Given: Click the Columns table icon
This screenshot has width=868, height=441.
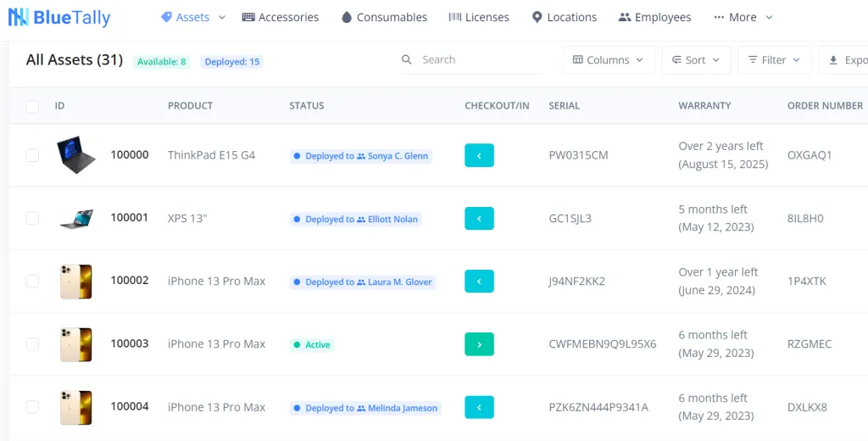Looking at the screenshot, I should click(578, 60).
